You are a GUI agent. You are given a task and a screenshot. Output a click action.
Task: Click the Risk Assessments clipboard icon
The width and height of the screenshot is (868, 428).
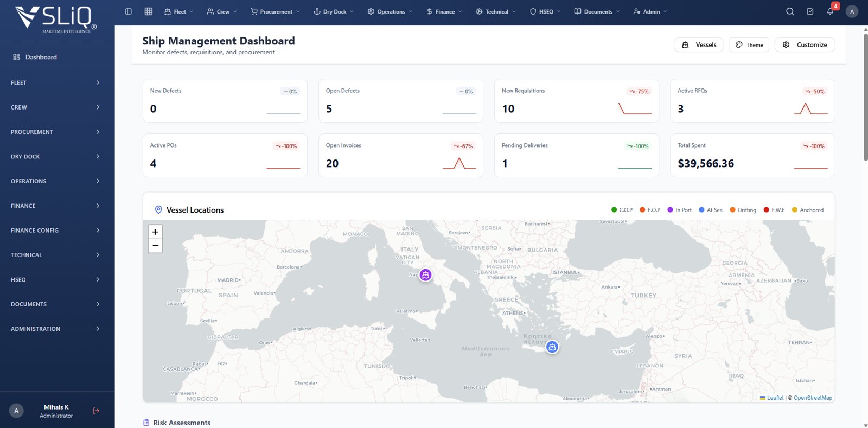(x=146, y=423)
